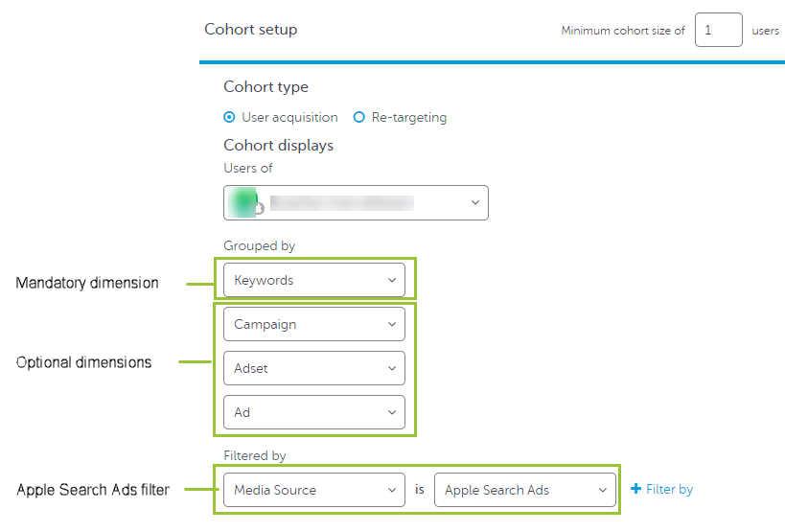Select the Re-targeting cohort type
The image size is (785, 532).
pyautogui.click(x=359, y=118)
